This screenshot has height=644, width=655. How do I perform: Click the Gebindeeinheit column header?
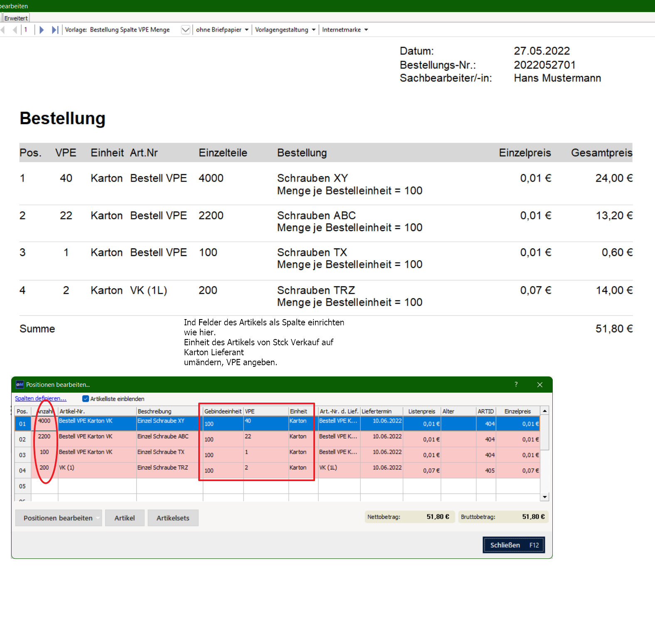click(223, 411)
